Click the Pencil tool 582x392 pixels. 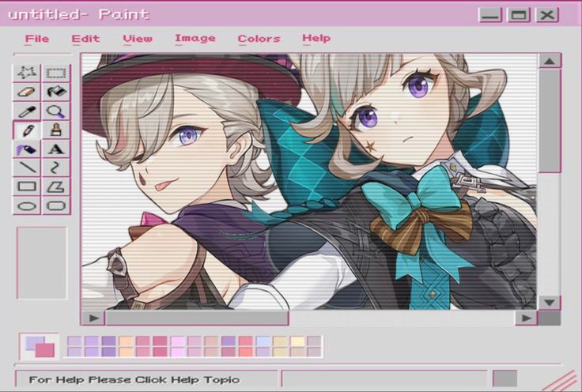pos(28,130)
